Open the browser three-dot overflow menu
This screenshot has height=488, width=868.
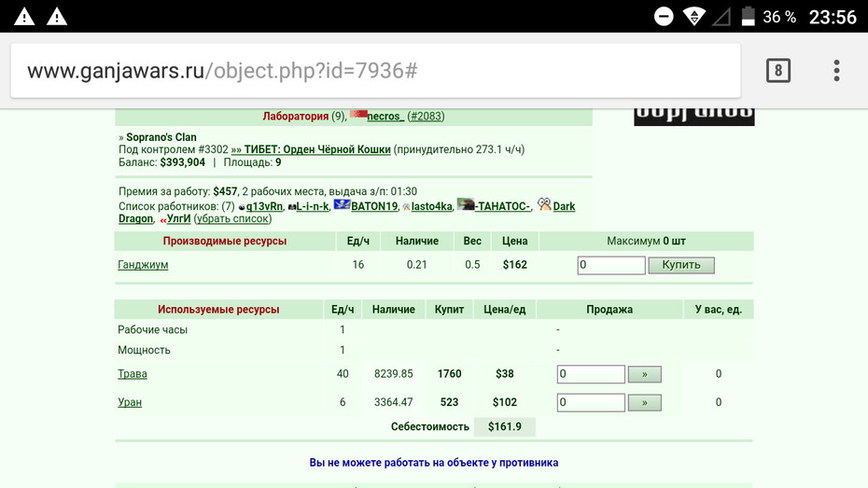pyautogui.click(x=836, y=70)
